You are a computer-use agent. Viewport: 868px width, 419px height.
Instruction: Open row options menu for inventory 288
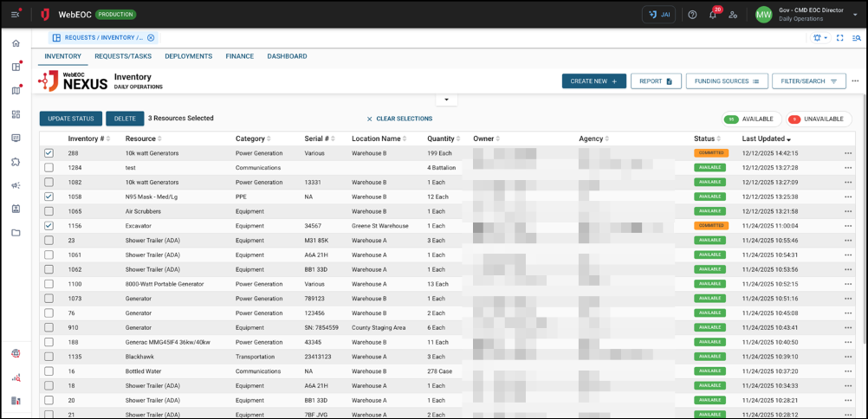click(848, 153)
